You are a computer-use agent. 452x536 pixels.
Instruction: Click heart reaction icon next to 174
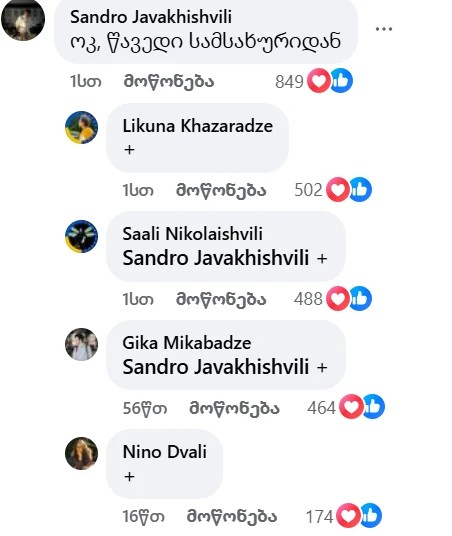point(348,515)
